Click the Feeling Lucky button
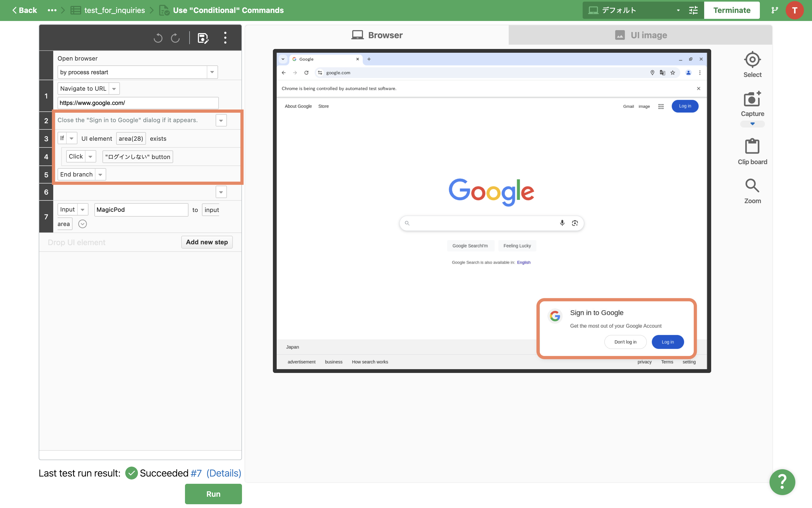This screenshot has width=812, height=508. (x=517, y=246)
